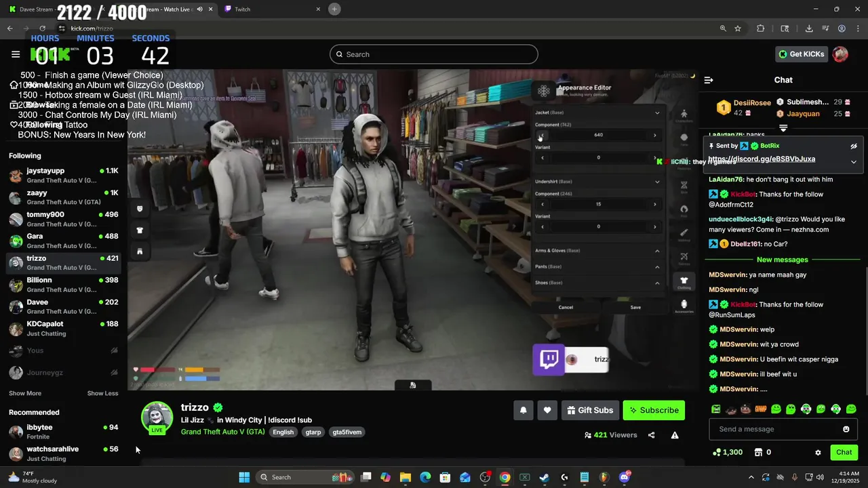The width and height of the screenshot is (868, 488).
Task: Collapse the chat panel with arrow icon
Action: tap(709, 80)
